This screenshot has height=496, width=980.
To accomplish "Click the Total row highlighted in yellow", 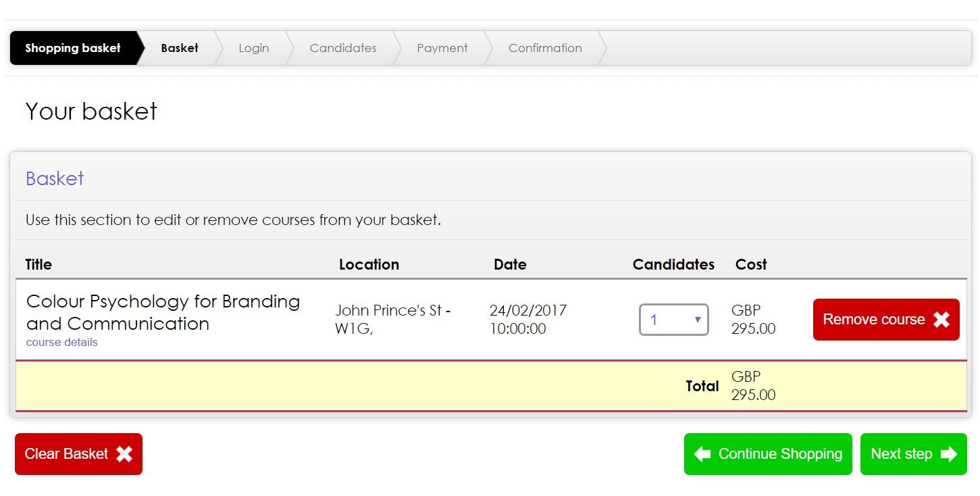I will tap(491, 386).
